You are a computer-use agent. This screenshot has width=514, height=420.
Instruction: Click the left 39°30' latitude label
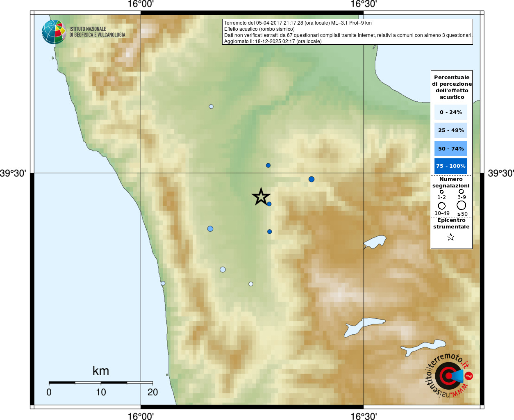click(13, 173)
